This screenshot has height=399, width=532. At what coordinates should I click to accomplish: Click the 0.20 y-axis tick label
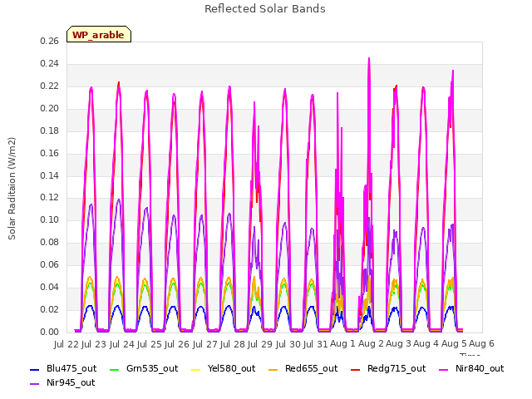[x=50, y=109]
